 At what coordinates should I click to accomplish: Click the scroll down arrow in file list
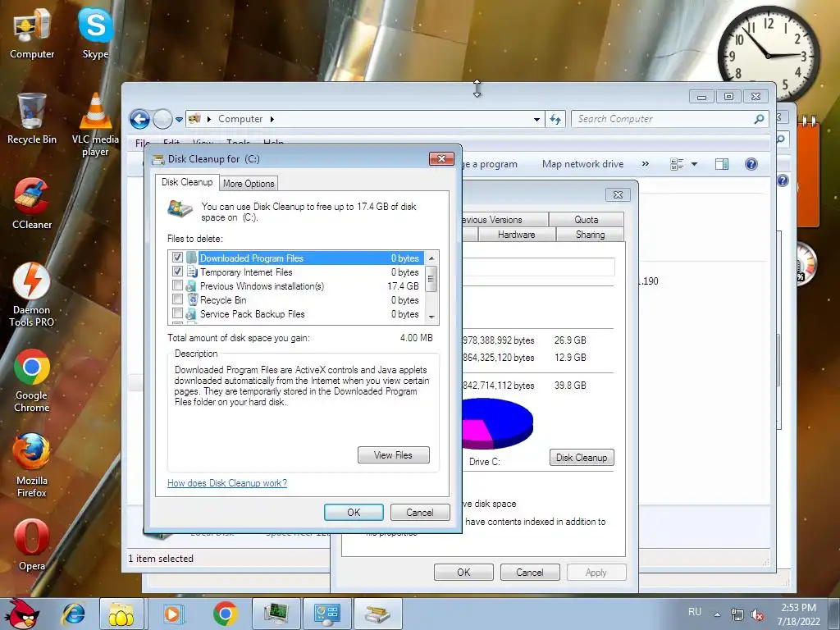(431, 317)
